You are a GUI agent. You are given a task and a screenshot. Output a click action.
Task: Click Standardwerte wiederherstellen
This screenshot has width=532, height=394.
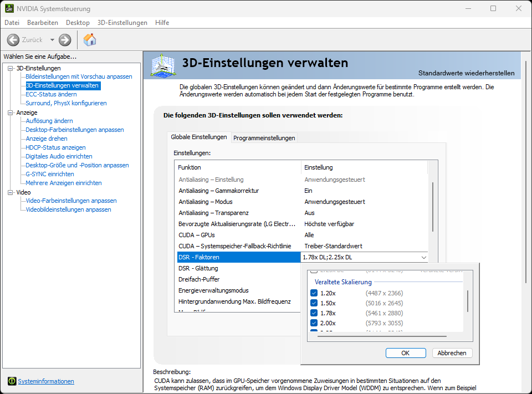(466, 73)
